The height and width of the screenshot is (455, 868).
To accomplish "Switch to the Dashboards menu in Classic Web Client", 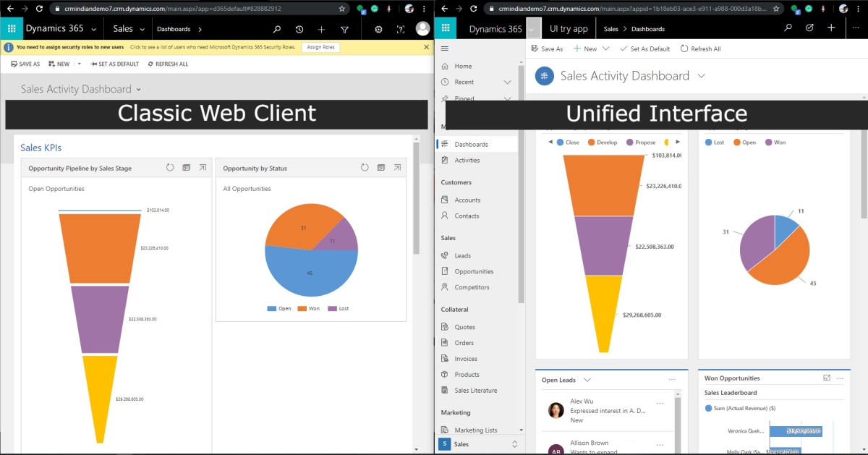I will (174, 28).
